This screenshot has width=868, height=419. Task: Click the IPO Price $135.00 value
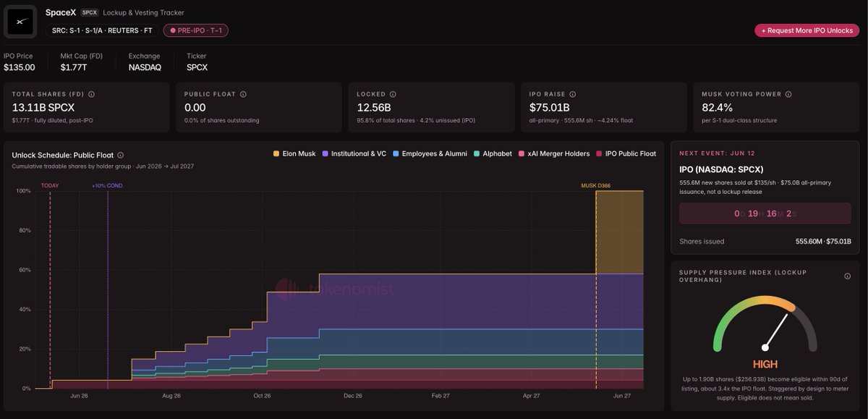20,67
